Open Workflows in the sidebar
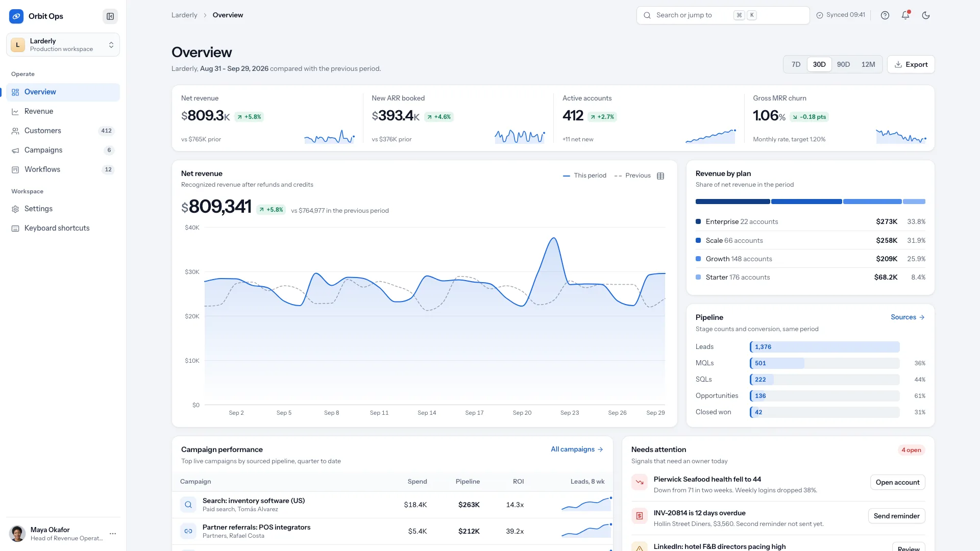The width and height of the screenshot is (980, 551). pyautogui.click(x=63, y=170)
